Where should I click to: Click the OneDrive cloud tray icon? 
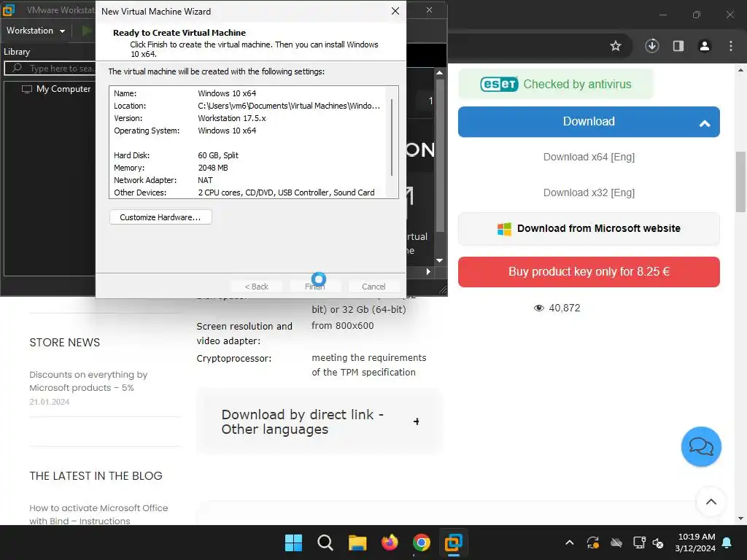[616, 542]
